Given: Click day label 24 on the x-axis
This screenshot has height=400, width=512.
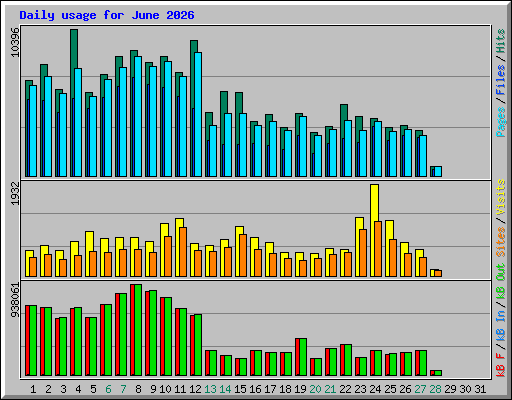Looking at the screenshot, I should coord(375,389).
